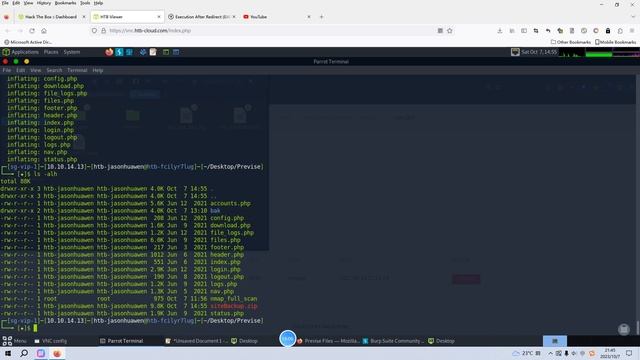
Task: Click nmap_full_scan in the terminal listing
Action: click(233, 298)
